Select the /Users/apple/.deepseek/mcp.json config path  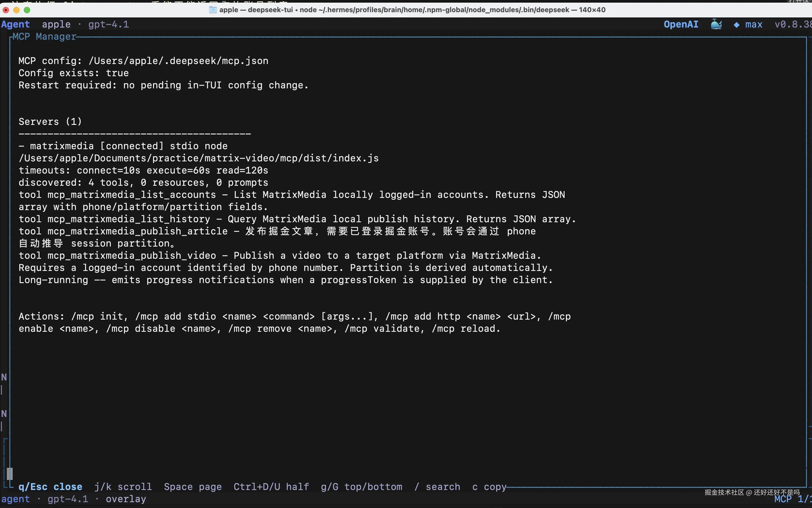pyautogui.click(x=178, y=61)
